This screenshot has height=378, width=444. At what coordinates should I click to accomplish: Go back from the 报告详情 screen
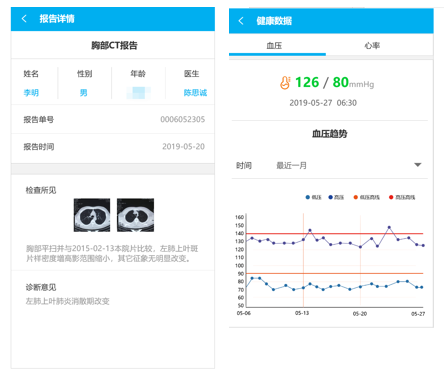24,18
